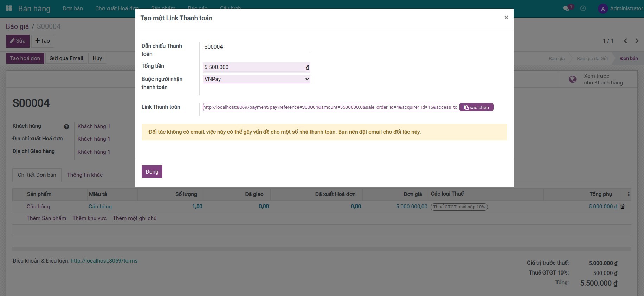The image size is (644, 296).
Task: Click the globe customer preview icon
Action: [573, 80]
